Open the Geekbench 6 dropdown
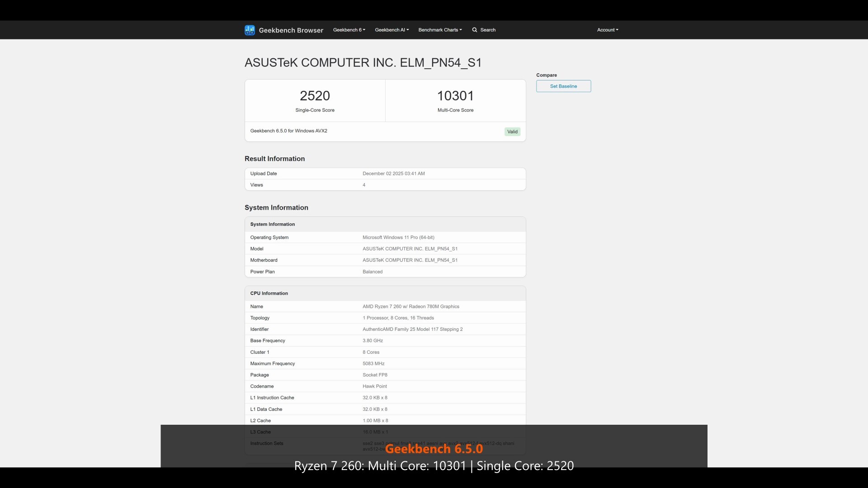 [x=348, y=30]
